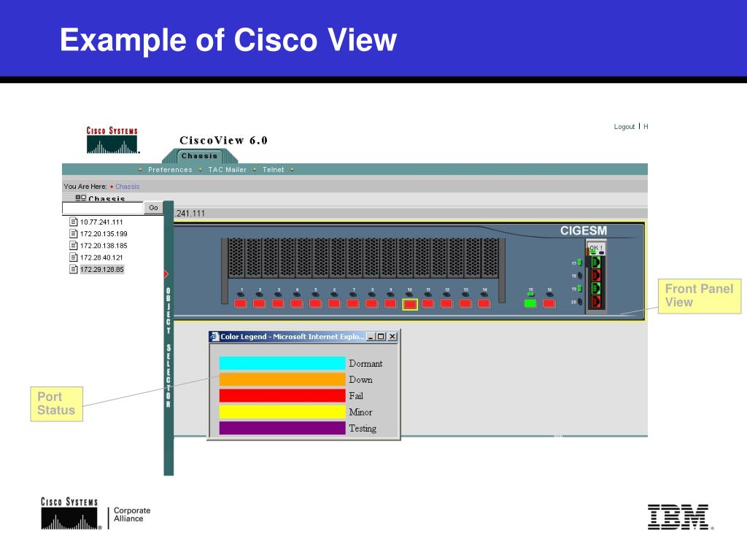Select port 3 on the chassis
This screenshot has width=747, height=560.
point(278,303)
